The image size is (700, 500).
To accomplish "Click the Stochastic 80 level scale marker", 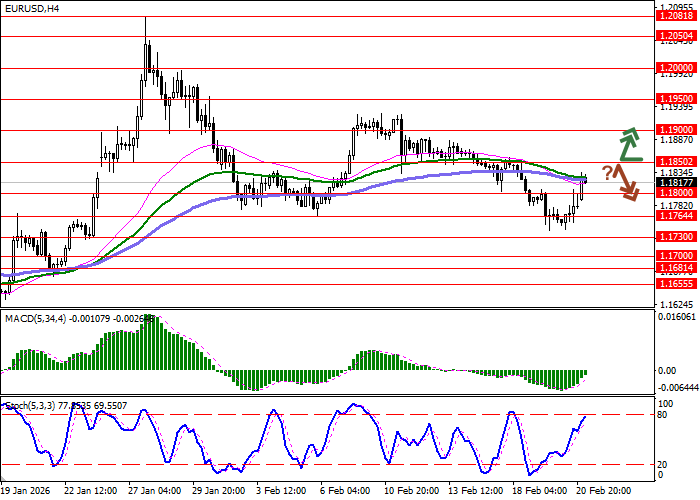I will pyautogui.click(x=661, y=414).
